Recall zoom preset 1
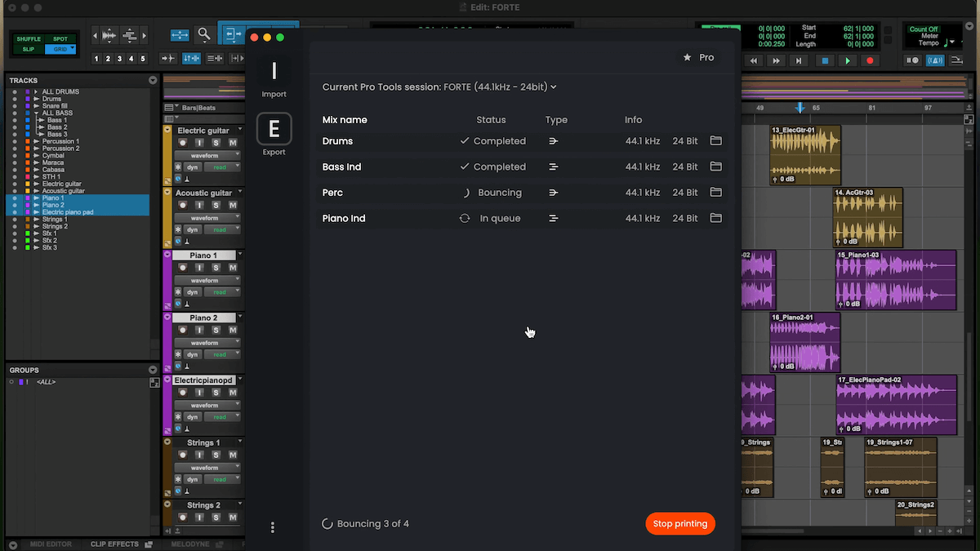Viewport: 980px width, 551px height. 96,59
